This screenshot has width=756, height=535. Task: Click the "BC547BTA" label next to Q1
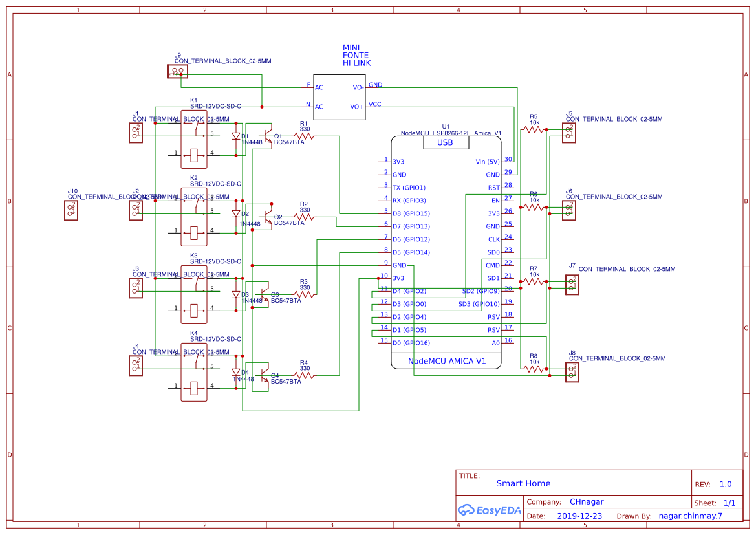point(289,142)
